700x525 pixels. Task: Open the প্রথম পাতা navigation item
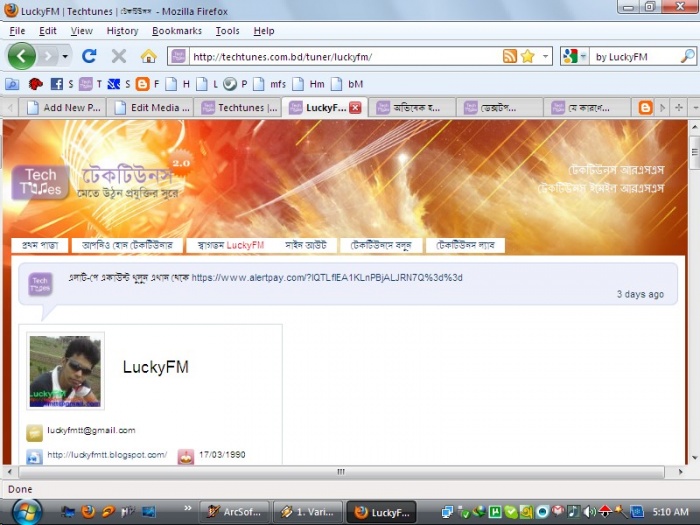pos(40,246)
